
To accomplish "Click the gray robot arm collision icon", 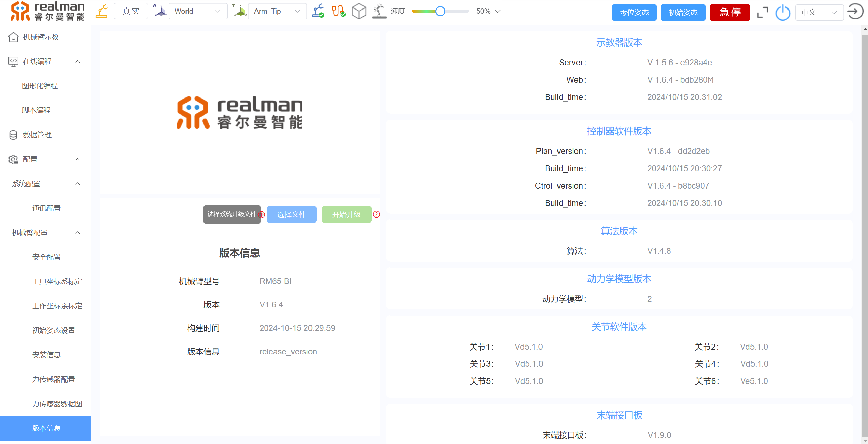I will point(379,11).
